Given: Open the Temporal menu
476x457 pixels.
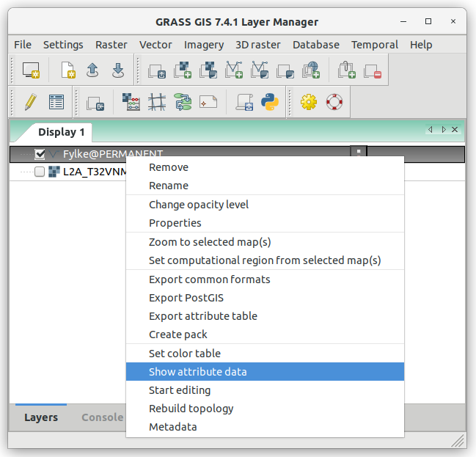Looking at the screenshot, I should point(375,45).
